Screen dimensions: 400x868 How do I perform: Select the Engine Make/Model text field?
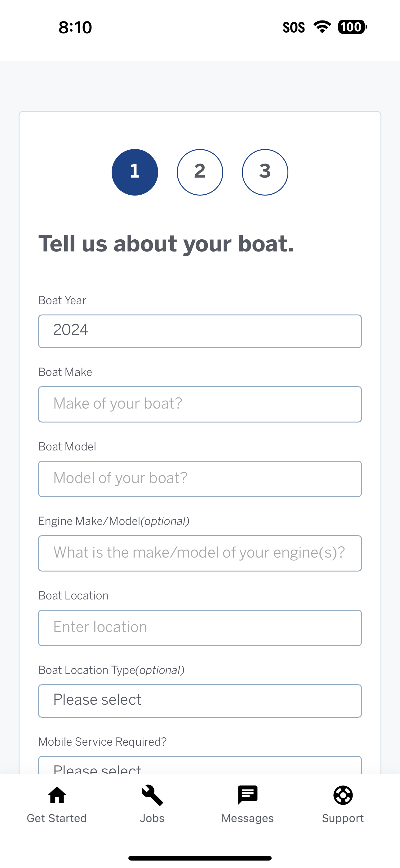click(x=200, y=553)
